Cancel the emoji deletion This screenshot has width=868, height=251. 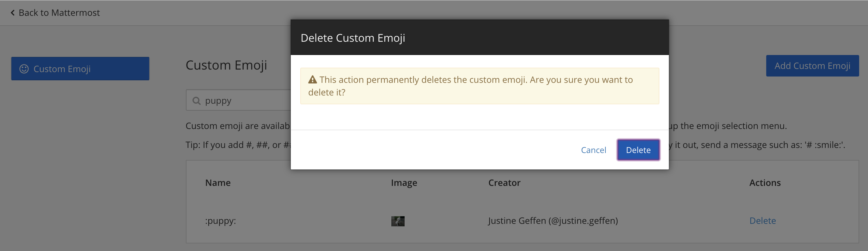tap(593, 150)
